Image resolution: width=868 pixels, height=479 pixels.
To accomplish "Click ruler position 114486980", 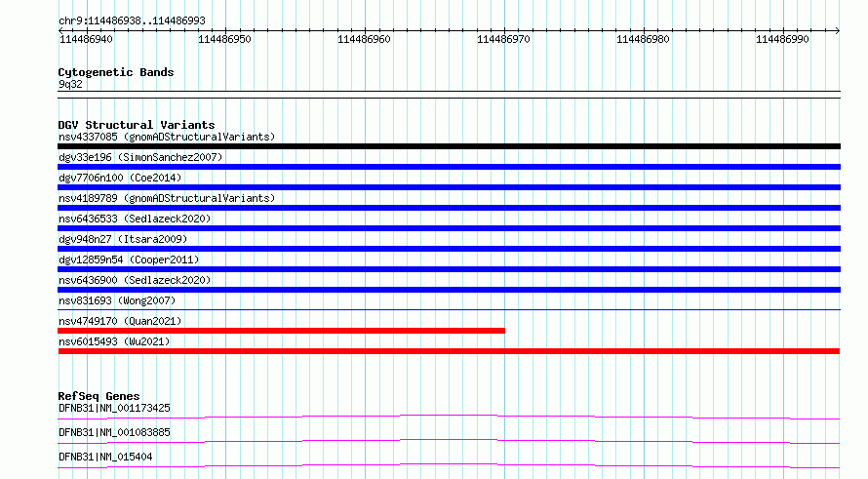I will [x=644, y=39].
